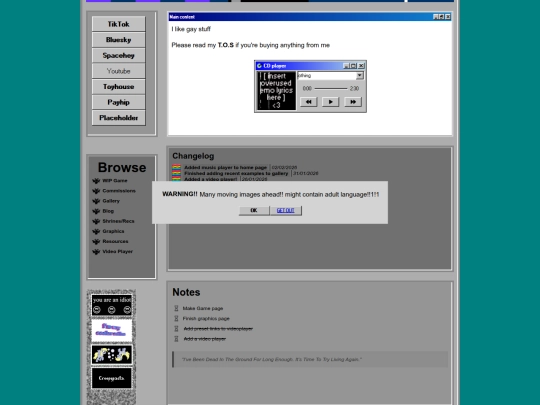Close the CD player window
Screen dimensions: 540x405
(361, 66)
